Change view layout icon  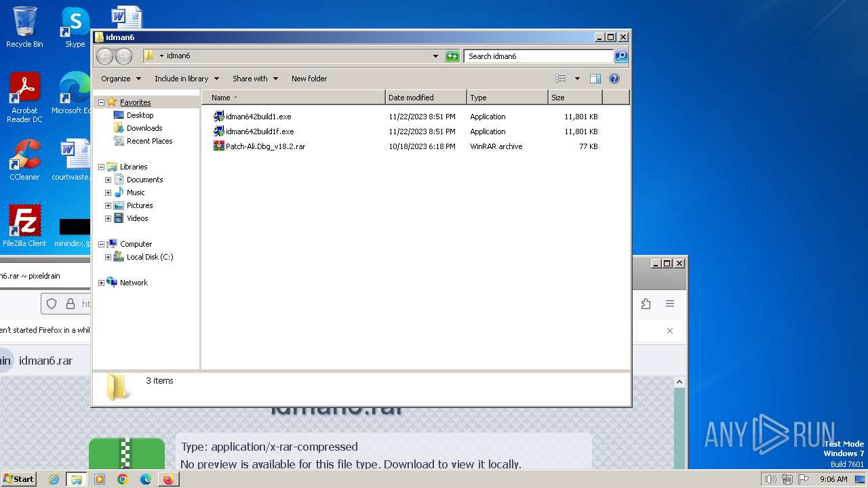click(561, 79)
